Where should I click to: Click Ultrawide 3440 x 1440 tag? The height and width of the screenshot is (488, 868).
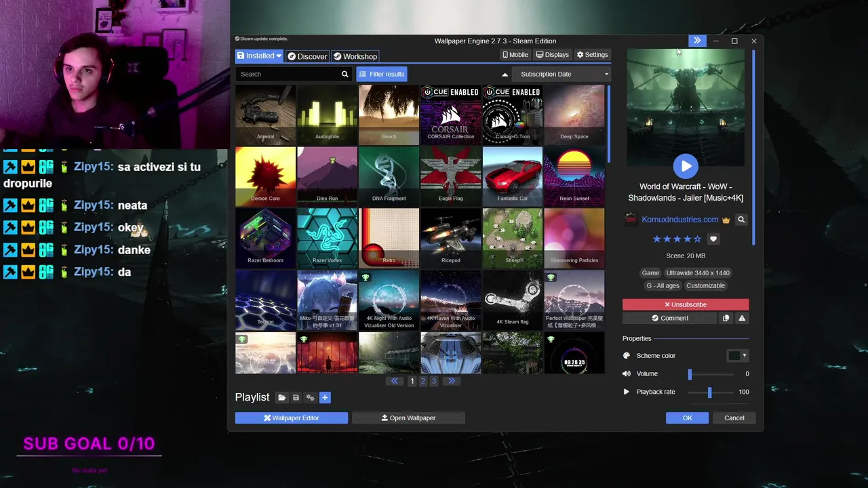tap(698, 273)
